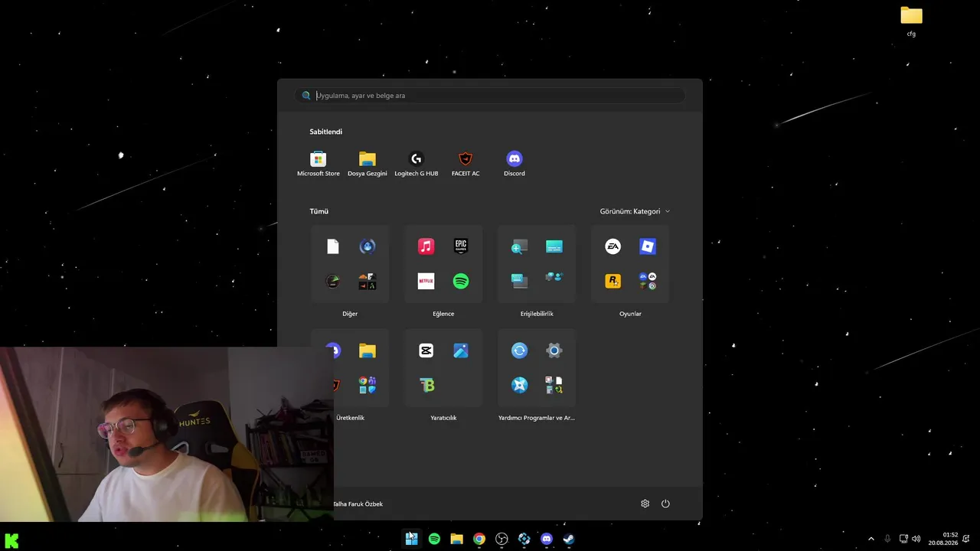This screenshot has width=980, height=551.
Task: Open Magnifier in the Erişilebilirlik category
Action: 520,246
